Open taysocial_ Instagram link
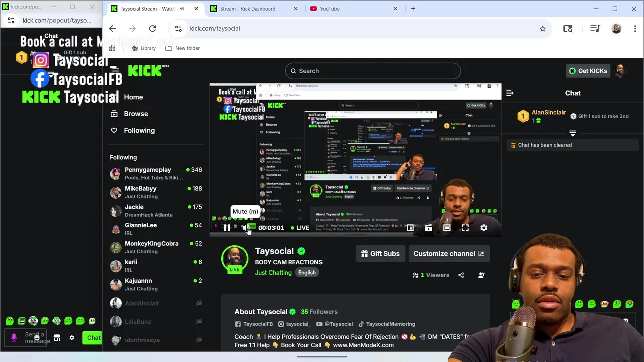The width and height of the screenshot is (644, 362). pos(294,324)
